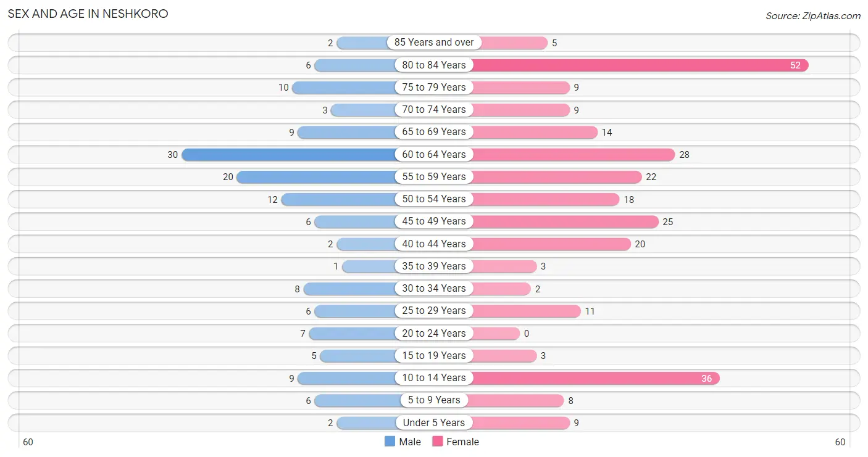868x457 pixels.
Task: Click the pink Female legend swatch
Action: coord(438,442)
